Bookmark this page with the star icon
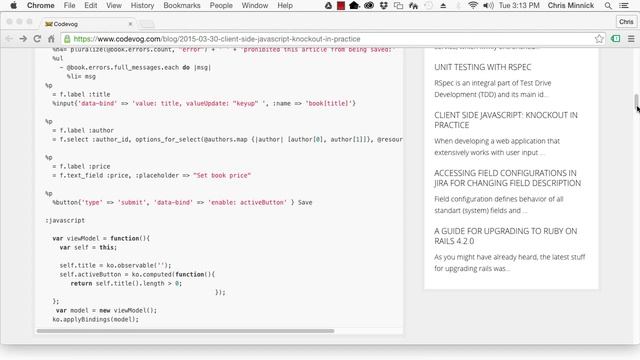 (x=599, y=39)
